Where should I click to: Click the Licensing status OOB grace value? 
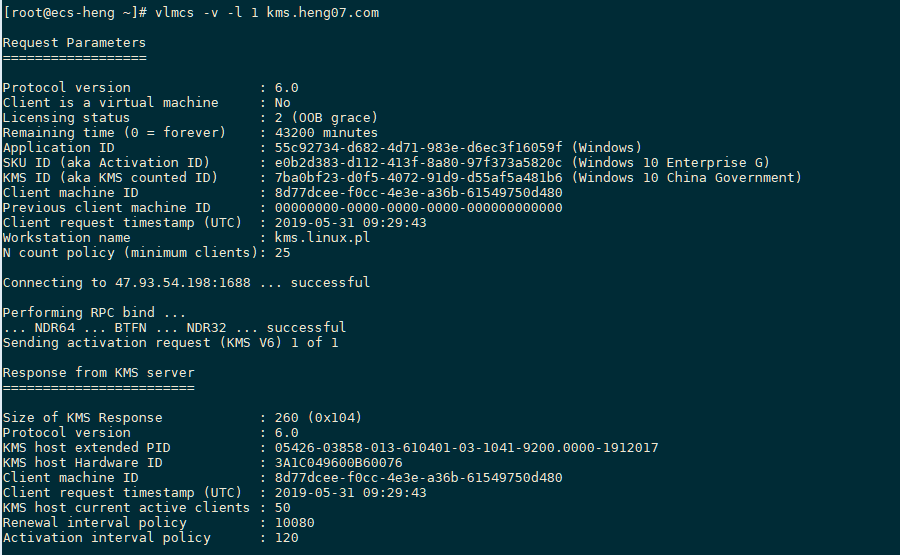326,118
